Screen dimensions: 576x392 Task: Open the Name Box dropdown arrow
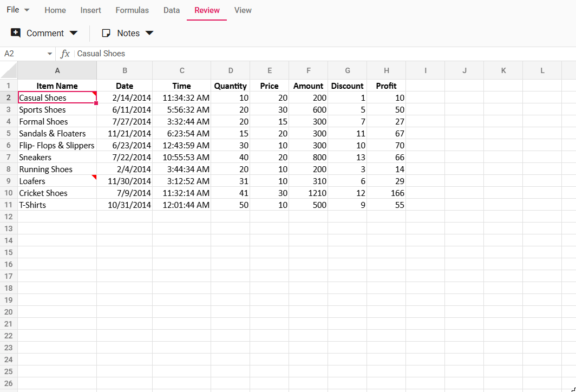[49, 54]
